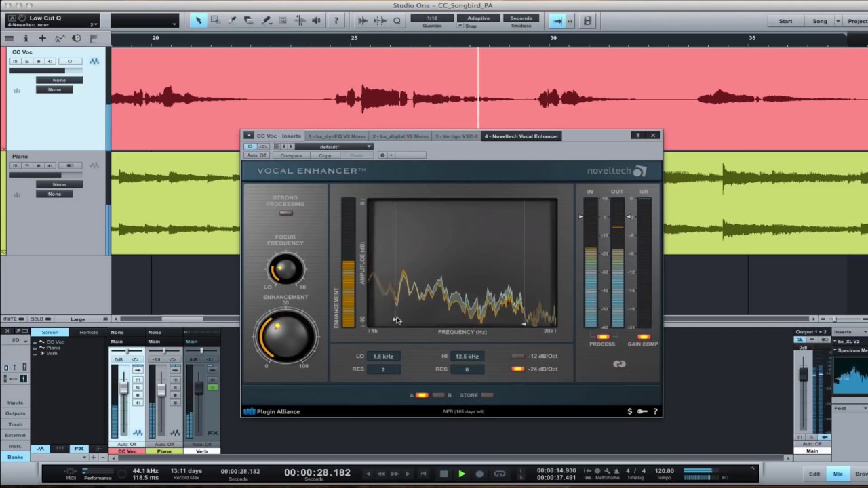Select the Listen speaker tool
The width and height of the screenshot is (868, 488).
click(x=316, y=21)
